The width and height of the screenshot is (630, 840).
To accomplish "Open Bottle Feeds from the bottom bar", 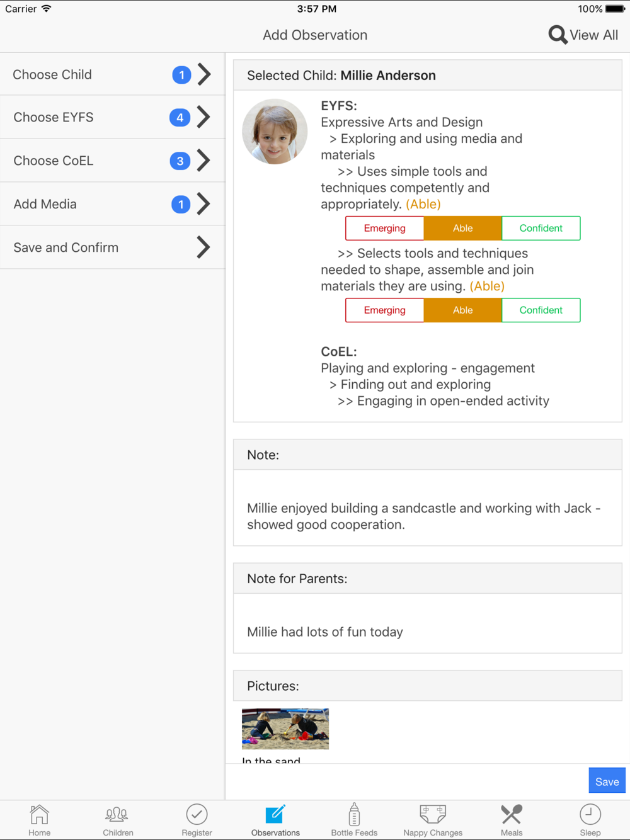I will (354, 814).
